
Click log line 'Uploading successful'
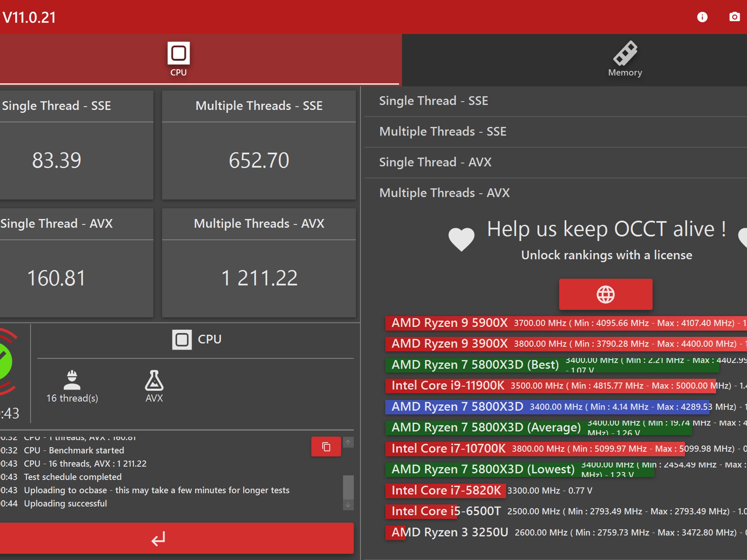pyautogui.click(x=65, y=503)
